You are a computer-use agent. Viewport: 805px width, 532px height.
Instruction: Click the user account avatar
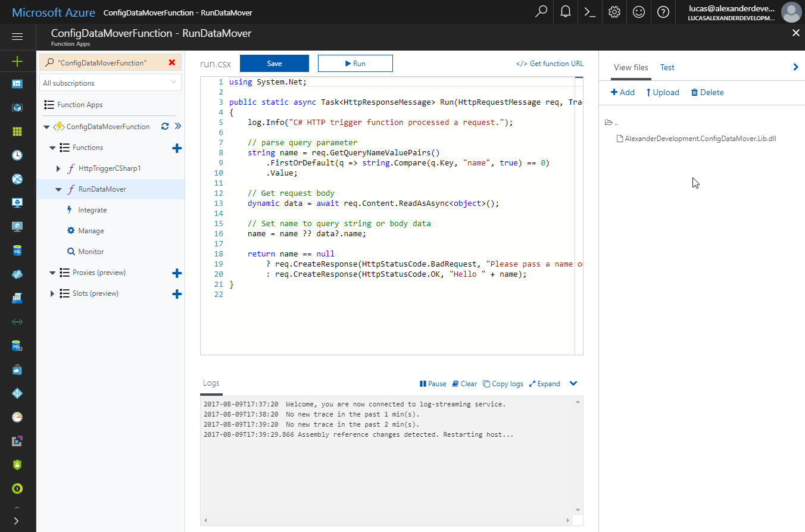click(791, 12)
